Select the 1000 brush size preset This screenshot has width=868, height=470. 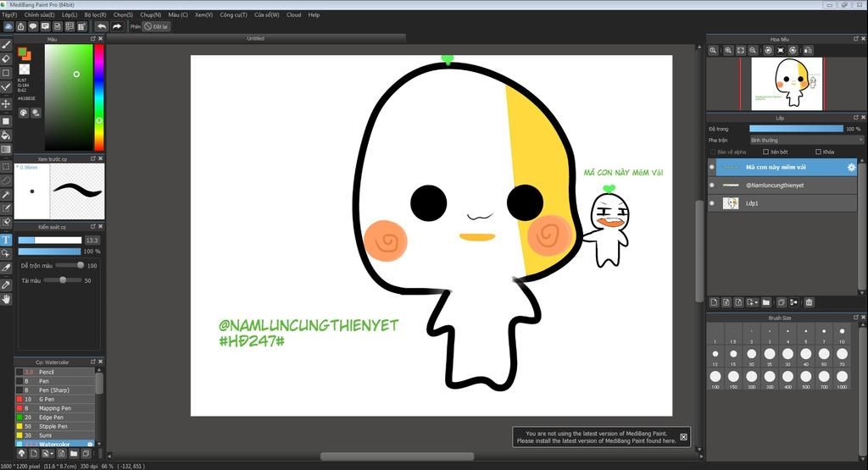tap(842, 377)
